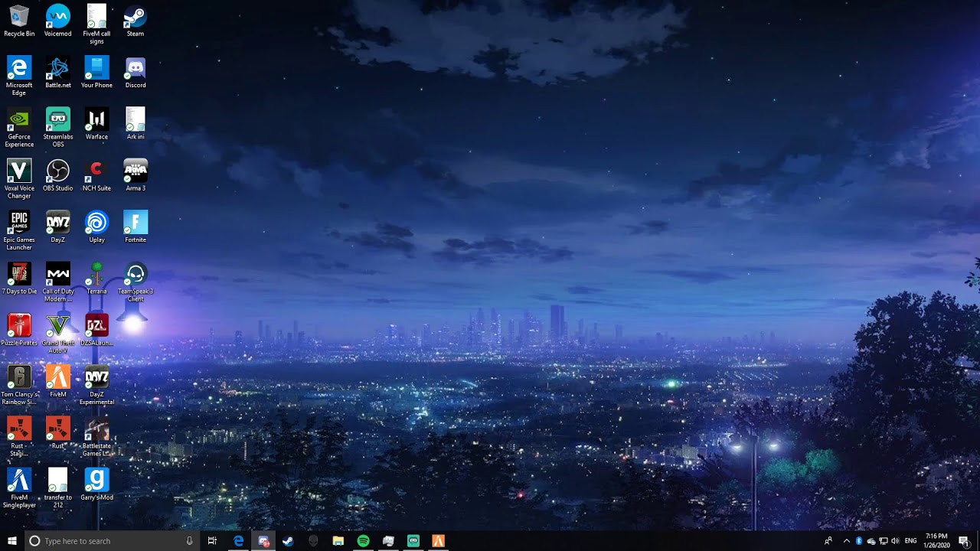This screenshot has width=980, height=551.
Task: Click the search box microphone icon
Action: click(189, 541)
